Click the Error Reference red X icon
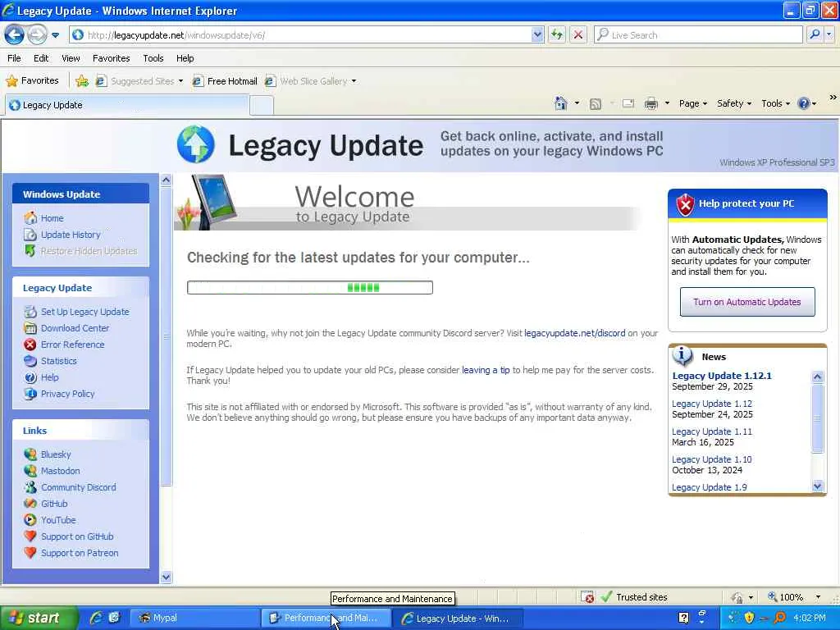Viewport: 840px width, 630px height. [30, 345]
